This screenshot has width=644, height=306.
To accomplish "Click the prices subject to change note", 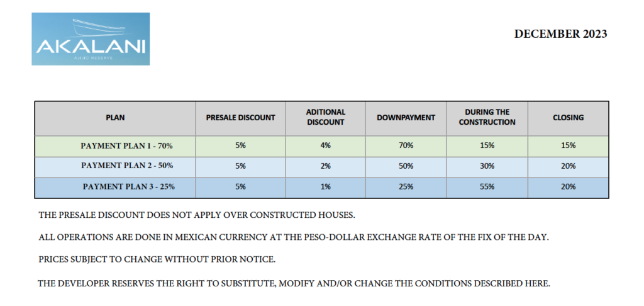I will (x=157, y=259).
